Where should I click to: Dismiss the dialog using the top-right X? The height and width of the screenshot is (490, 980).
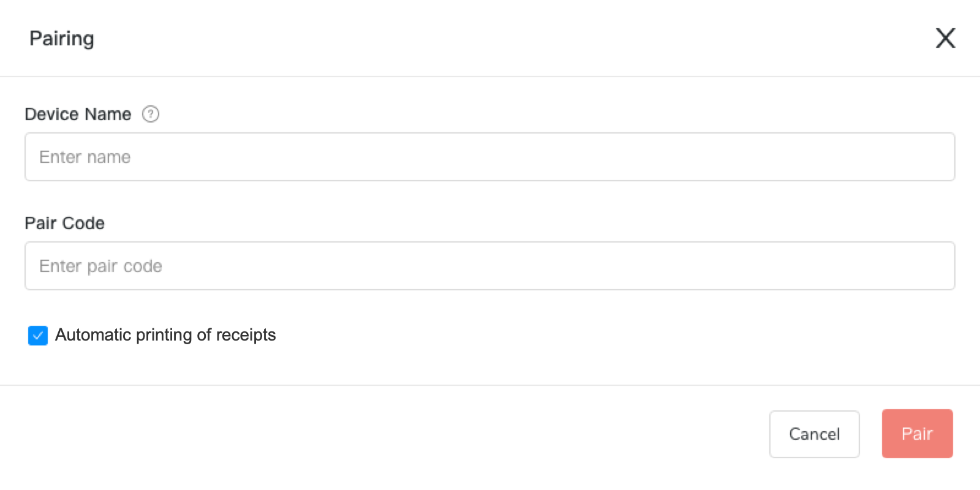946,38
